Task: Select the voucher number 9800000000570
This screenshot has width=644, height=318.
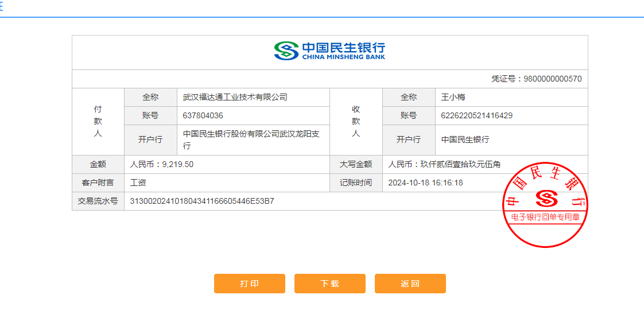Action: point(552,79)
